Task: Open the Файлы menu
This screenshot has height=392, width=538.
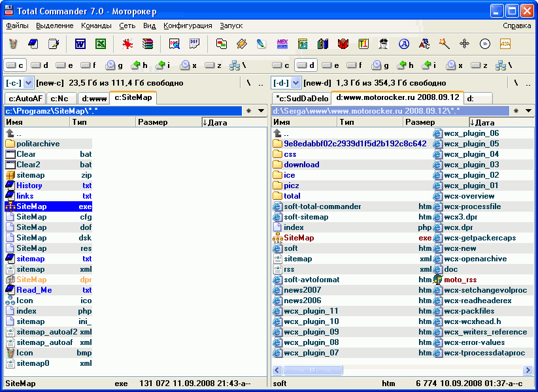Action: click(17, 25)
